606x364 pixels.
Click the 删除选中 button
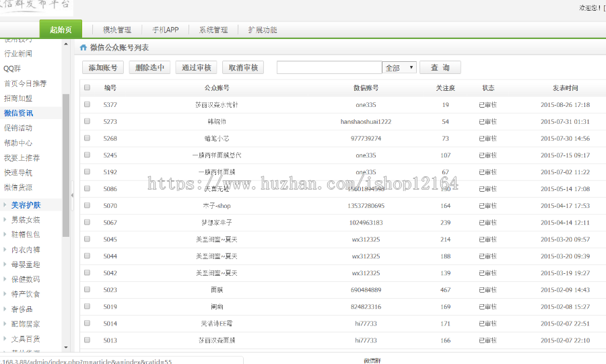click(149, 67)
